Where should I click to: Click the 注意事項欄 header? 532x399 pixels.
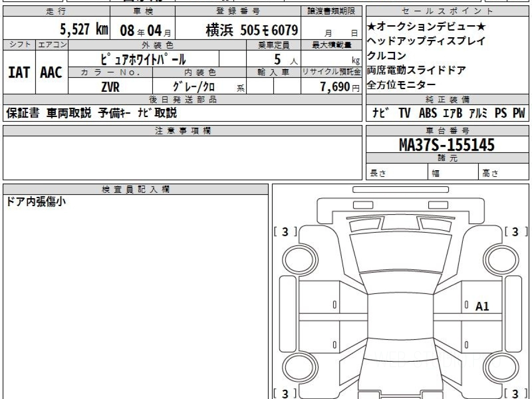[x=183, y=131]
